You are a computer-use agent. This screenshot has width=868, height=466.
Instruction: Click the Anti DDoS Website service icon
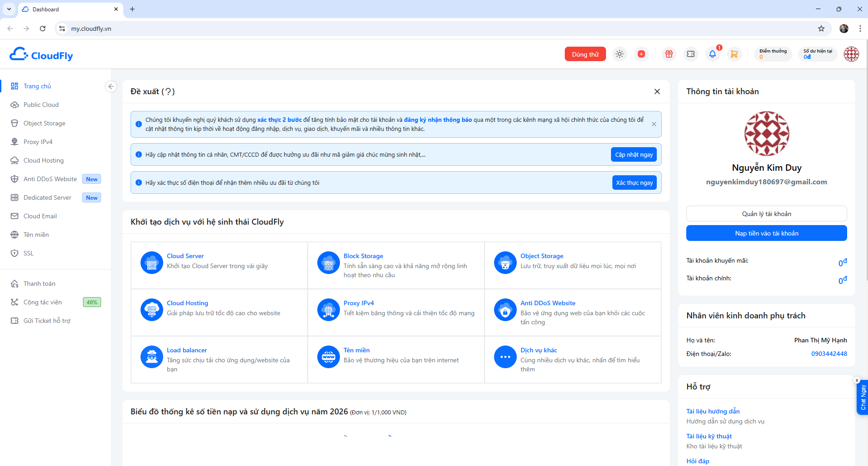coord(505,310)
